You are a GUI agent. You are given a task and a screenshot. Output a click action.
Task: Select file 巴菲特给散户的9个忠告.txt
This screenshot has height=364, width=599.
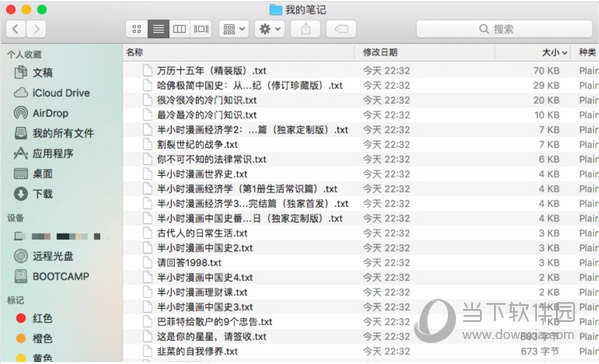click(x=214, y=322)
